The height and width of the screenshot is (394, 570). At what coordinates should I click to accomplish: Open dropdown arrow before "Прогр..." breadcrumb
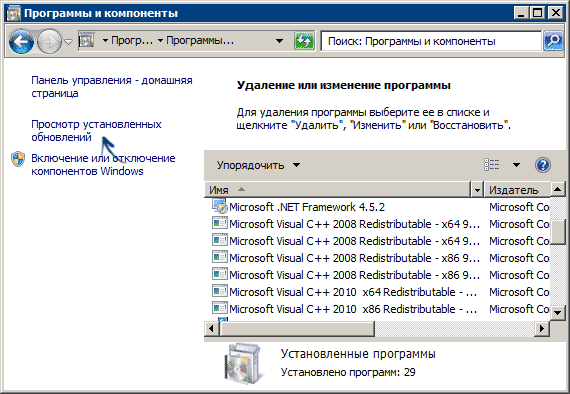[105, 41]
